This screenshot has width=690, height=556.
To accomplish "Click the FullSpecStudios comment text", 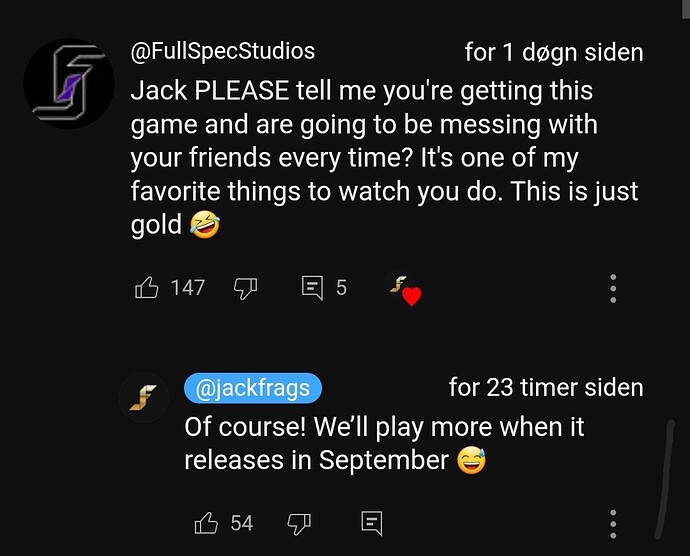I will point(384,158).
